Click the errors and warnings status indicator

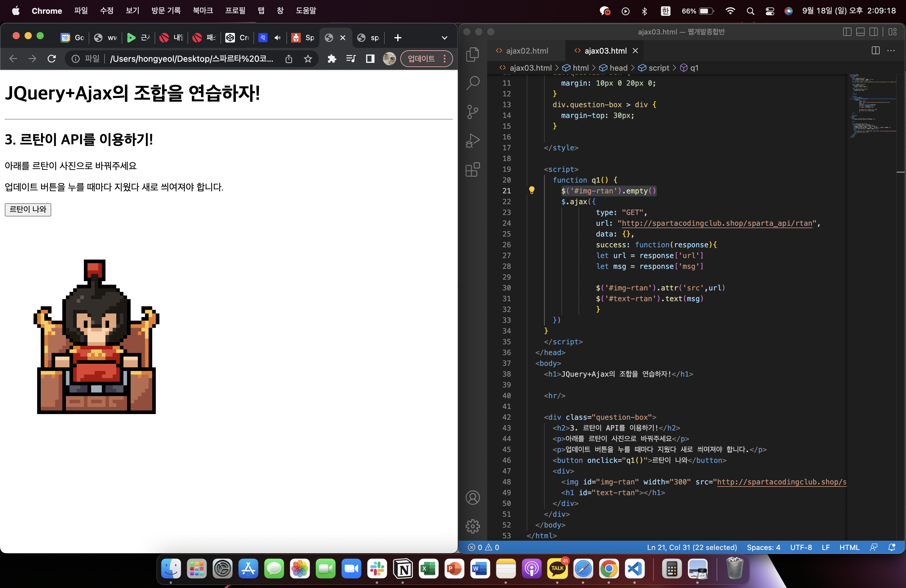[484, 547]
